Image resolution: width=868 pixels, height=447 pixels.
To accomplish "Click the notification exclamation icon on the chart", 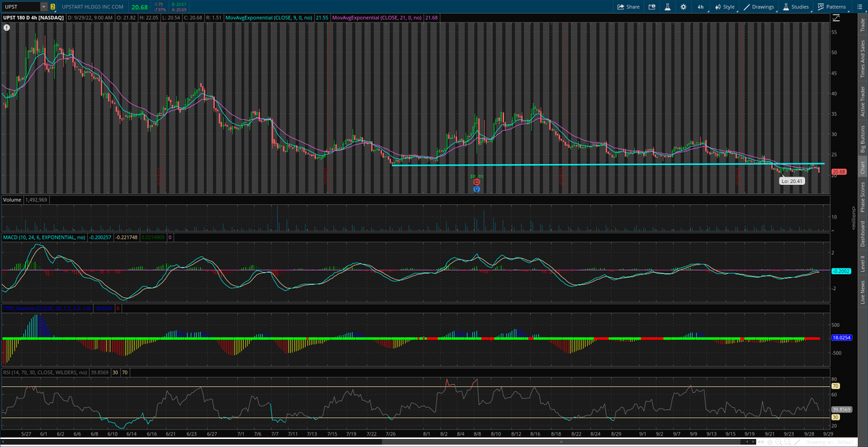I will coord(6,27).
